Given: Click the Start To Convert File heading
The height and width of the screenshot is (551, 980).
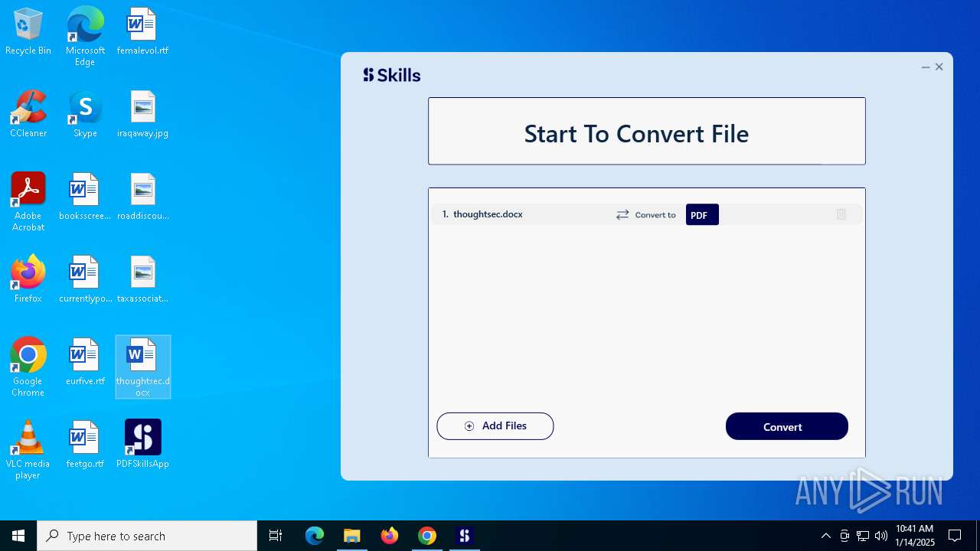Looking at the screenshot, I should 636,134.
